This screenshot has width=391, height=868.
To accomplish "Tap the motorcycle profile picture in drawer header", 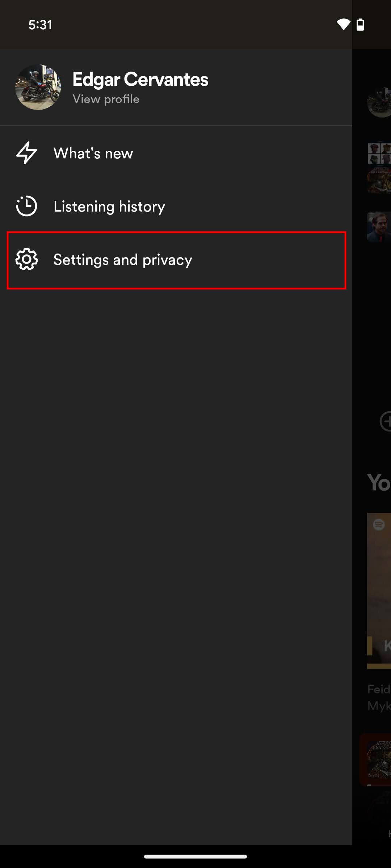I will pyautogui.click(x=38, y=87).
